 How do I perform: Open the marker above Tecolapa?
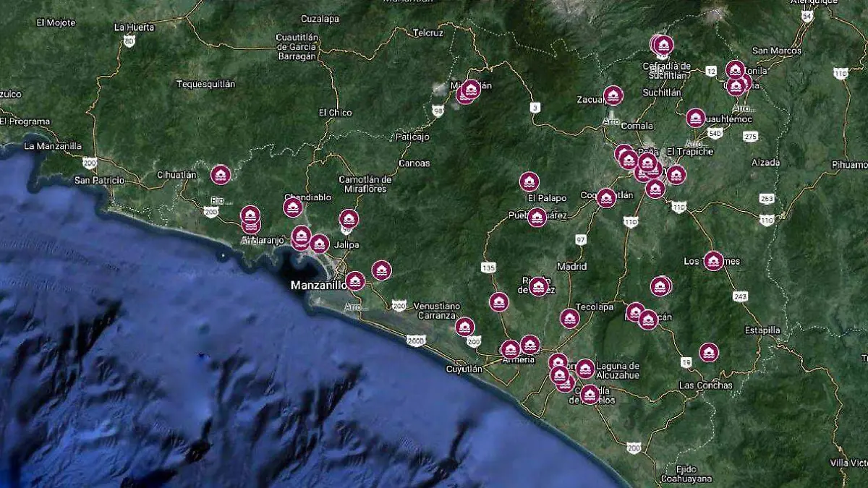(570, 318)
